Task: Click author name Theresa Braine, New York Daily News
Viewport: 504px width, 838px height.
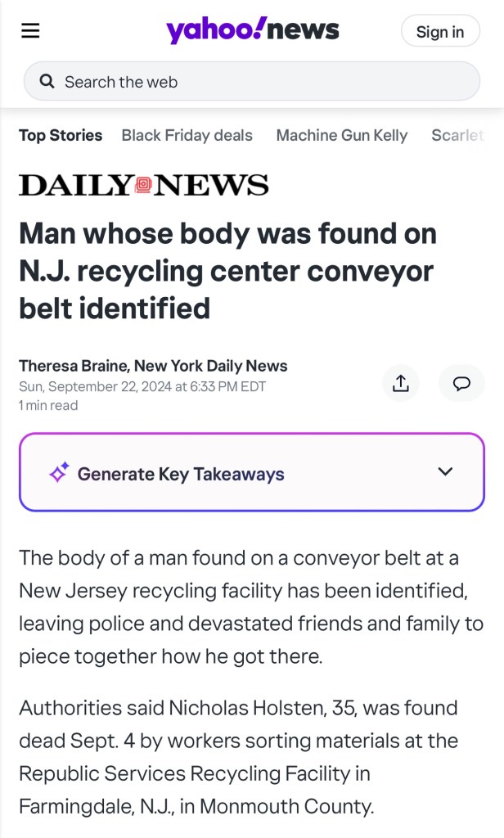Action: tap(153, 366)
